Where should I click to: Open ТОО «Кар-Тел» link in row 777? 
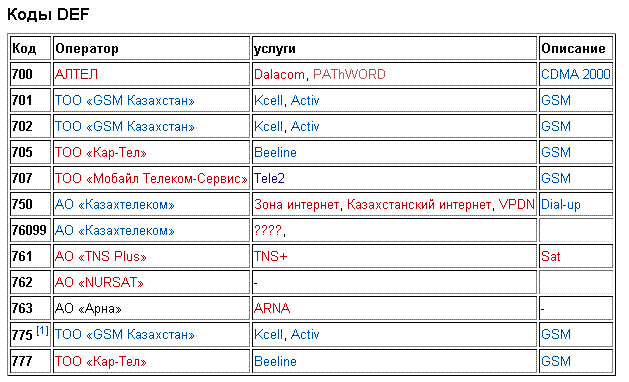(x=101, y=362)
